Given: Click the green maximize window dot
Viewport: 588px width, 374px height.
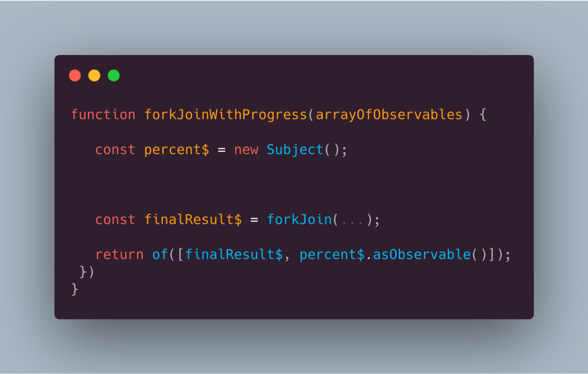Looking at the screenshot, I should click(x=114, y=76).
